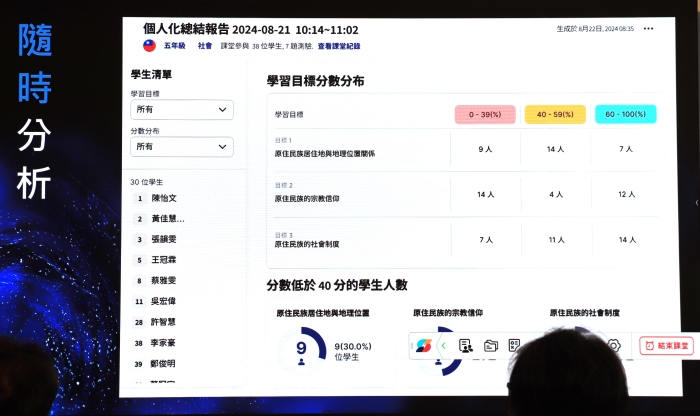Open the 學習目標 dropdown showing 所有
The image size is (700, 416).
[182, 109]
